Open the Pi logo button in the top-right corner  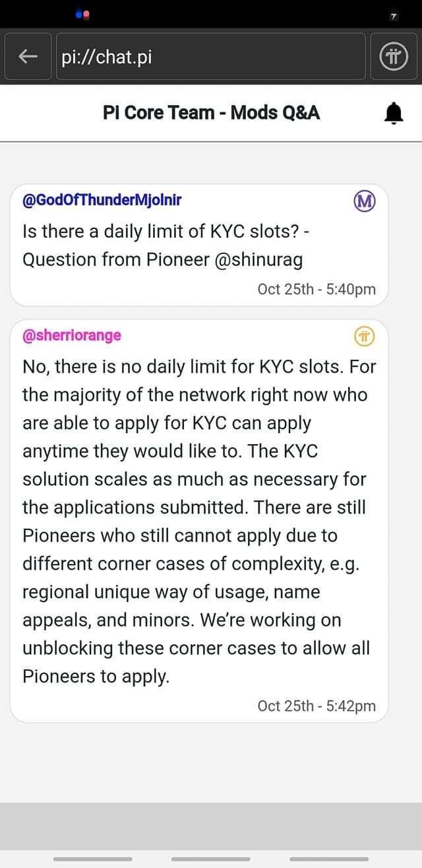pos(394,57)
